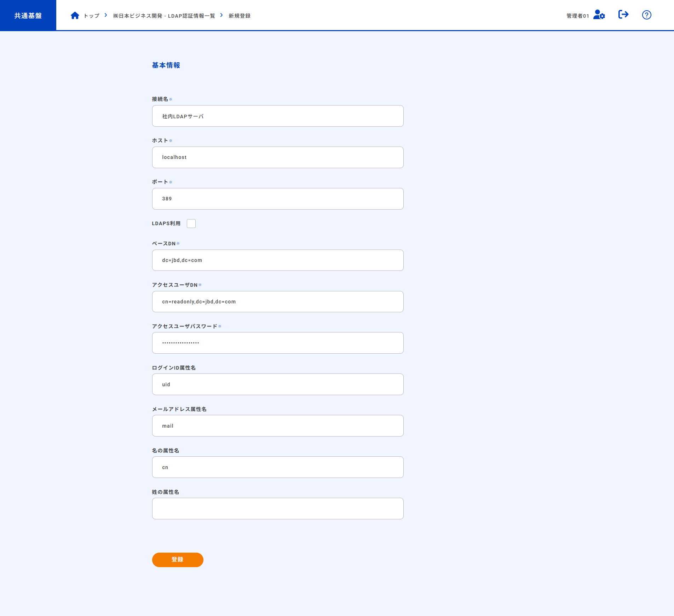Open user settings icon beside 管理者01
674x616 pixels.
click(599, 15)
